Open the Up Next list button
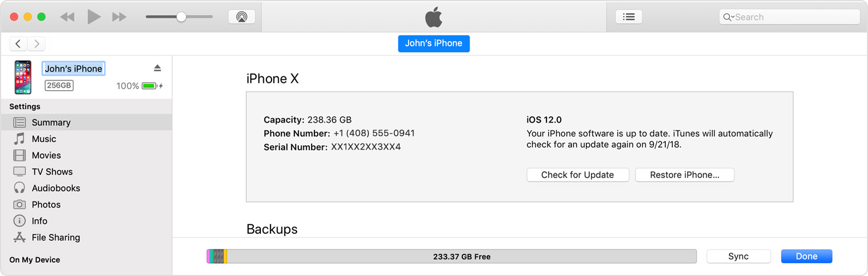The width and height of the screenshot is (868, 276). click(629, 17)
